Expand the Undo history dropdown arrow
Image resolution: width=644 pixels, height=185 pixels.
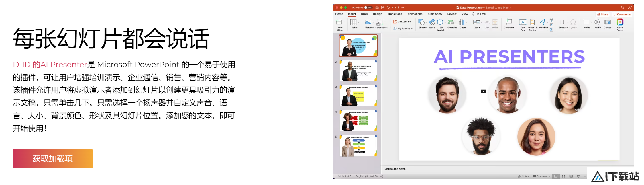coord(392,7)
